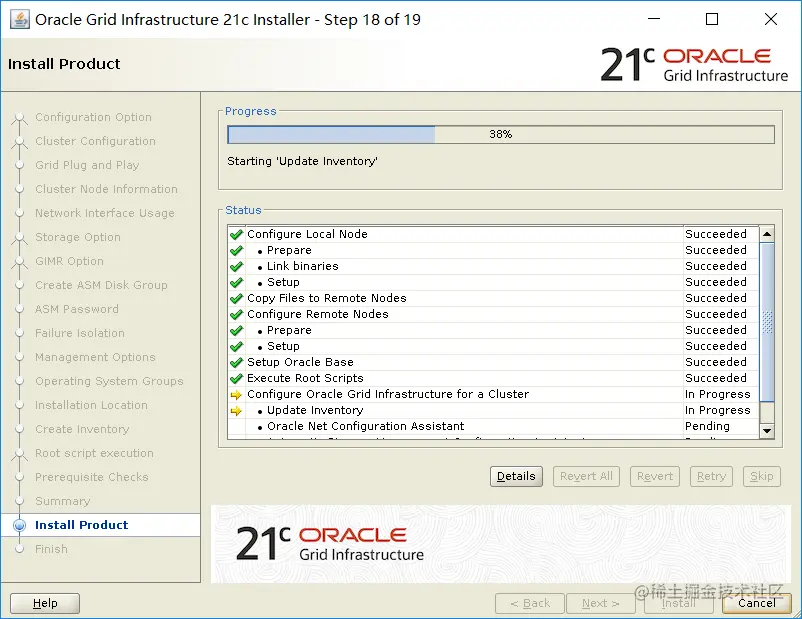Image resolution: width=802 pixels, height=619 pixels.
Task: Click the Retry button
Action: click(711, 476)
